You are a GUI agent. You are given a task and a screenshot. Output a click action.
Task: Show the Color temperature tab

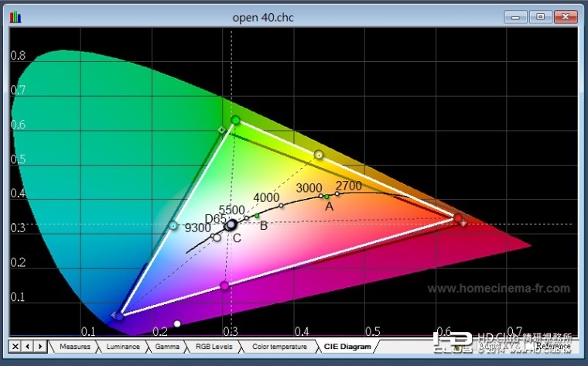[x=279, y=347]
